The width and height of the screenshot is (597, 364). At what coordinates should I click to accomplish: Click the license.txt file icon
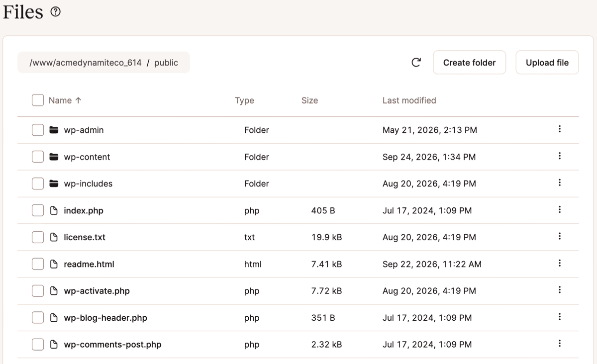pyautogui.click(x=54, y=237)
